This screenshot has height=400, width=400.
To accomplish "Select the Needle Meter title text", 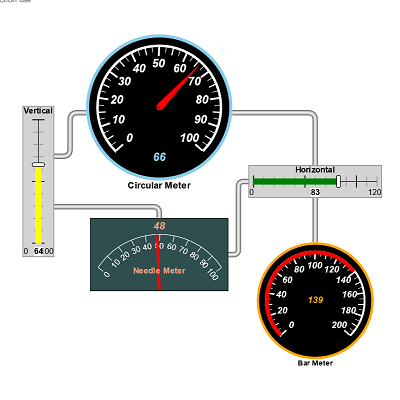I will pos(159,271).
